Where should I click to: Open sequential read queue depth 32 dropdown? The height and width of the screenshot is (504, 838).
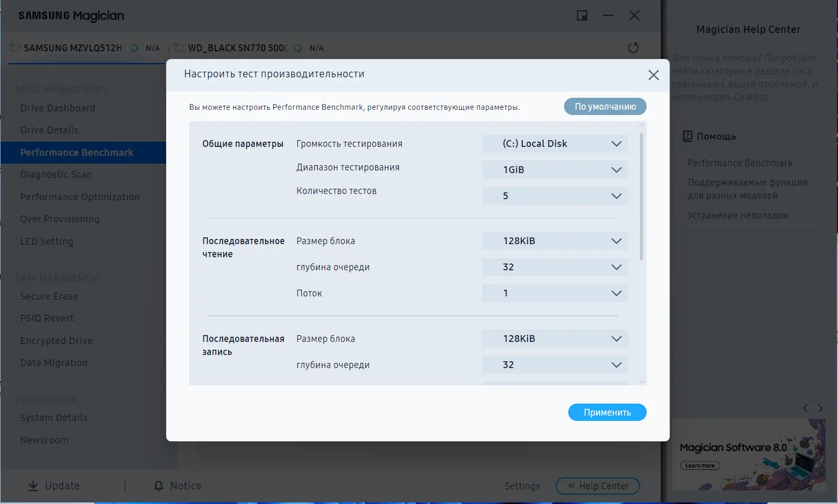pos(555,267)
